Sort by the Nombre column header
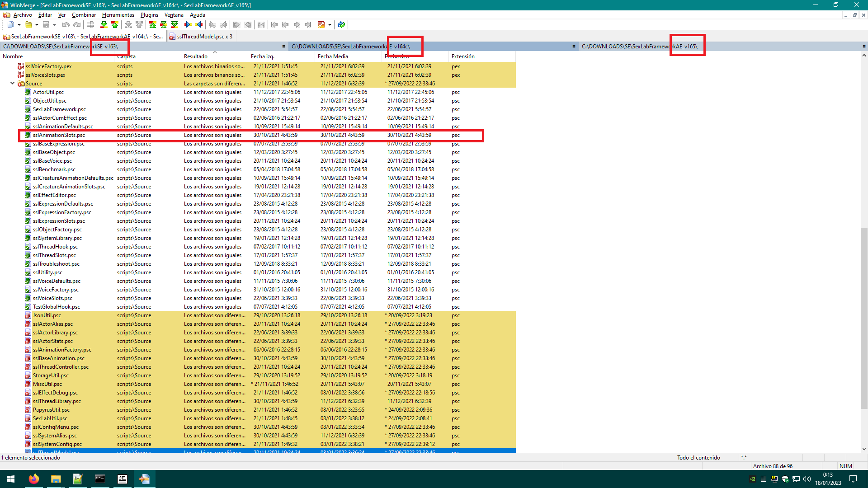The image size is (868, 488). [x=57, y=56]
